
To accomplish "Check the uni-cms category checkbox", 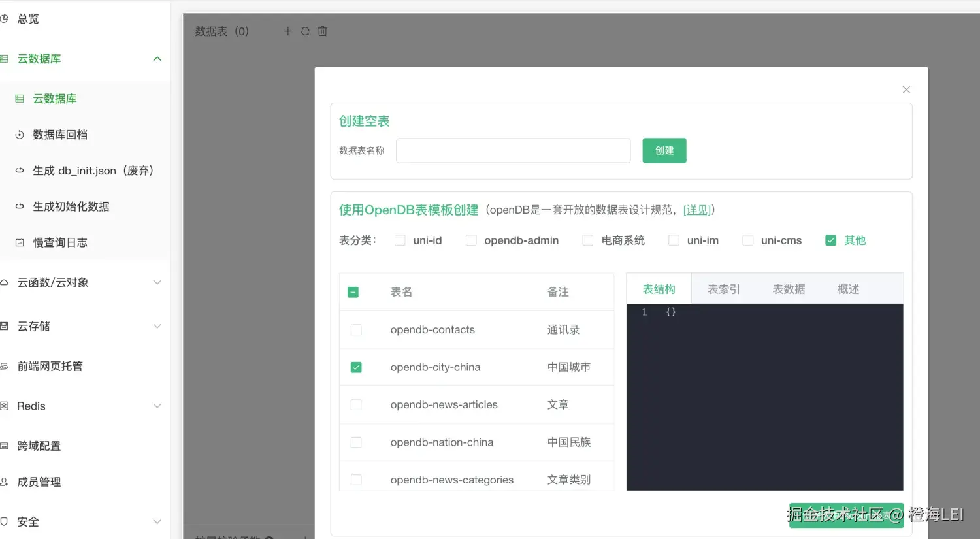I will (x=748, y=240).
